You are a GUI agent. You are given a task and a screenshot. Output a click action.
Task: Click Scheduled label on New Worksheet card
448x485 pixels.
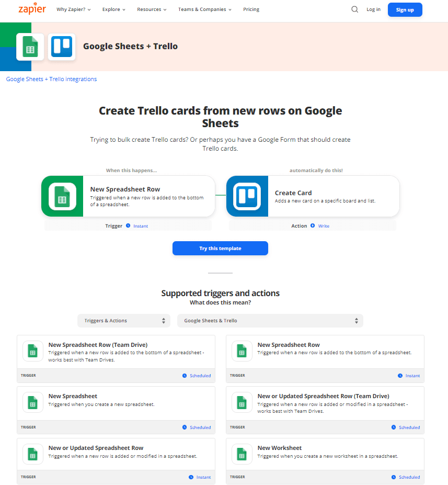[409, 477]
